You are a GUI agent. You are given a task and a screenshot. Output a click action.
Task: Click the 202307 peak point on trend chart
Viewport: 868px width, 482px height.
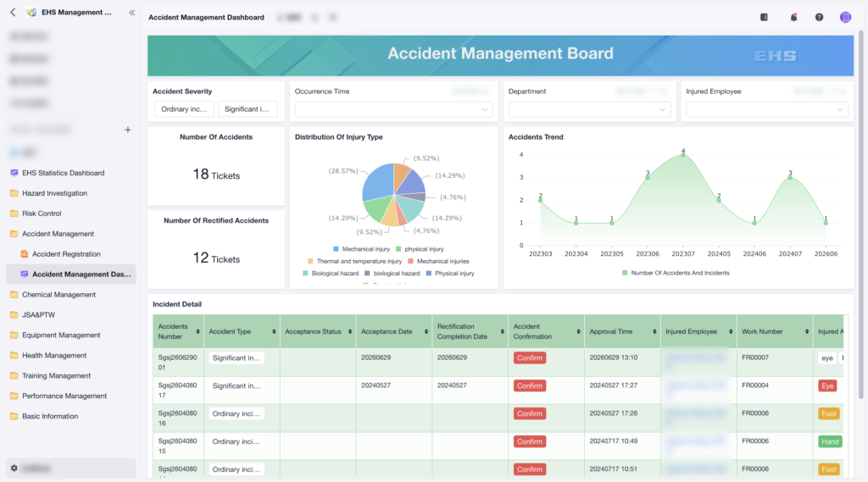point(683,155)
